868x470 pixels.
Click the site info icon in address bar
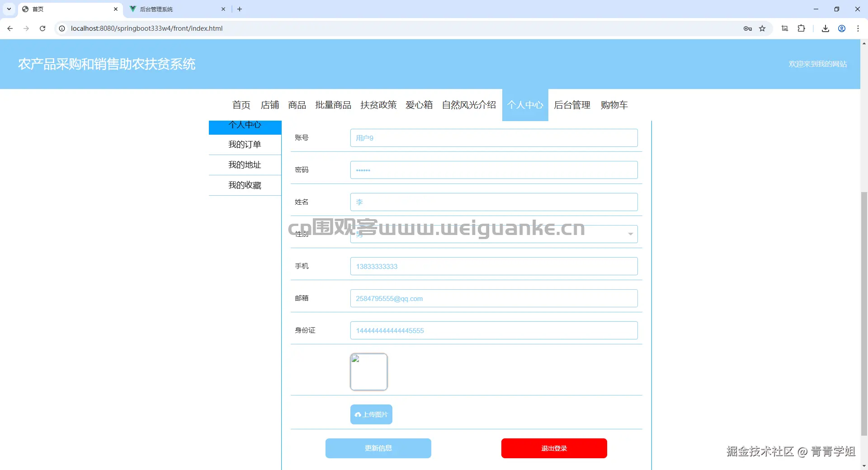click(x=61, y=28)
